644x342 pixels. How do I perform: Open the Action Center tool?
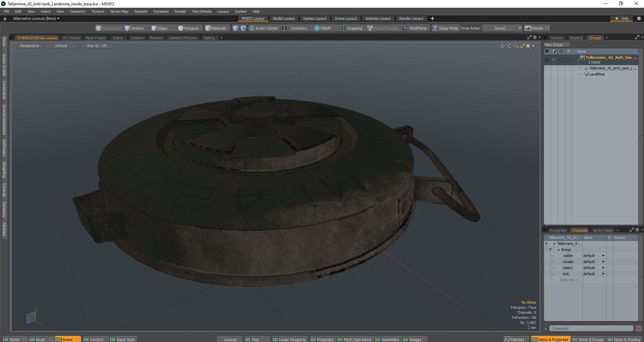coord(264,28)
